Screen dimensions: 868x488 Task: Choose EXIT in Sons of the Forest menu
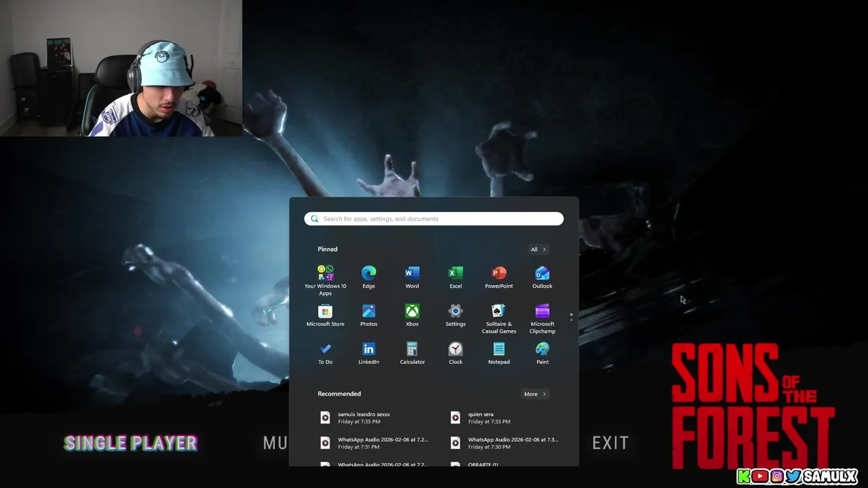point(610,443)
